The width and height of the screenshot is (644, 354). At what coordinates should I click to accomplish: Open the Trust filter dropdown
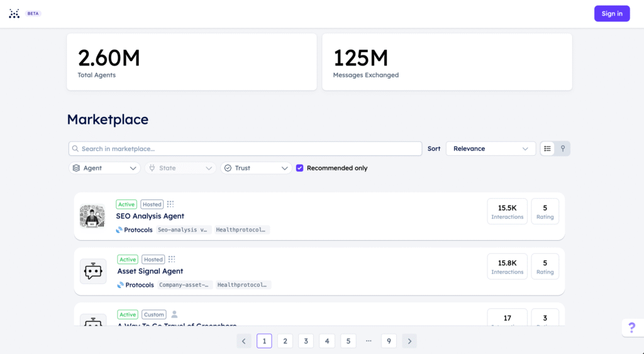pos(256,168)
